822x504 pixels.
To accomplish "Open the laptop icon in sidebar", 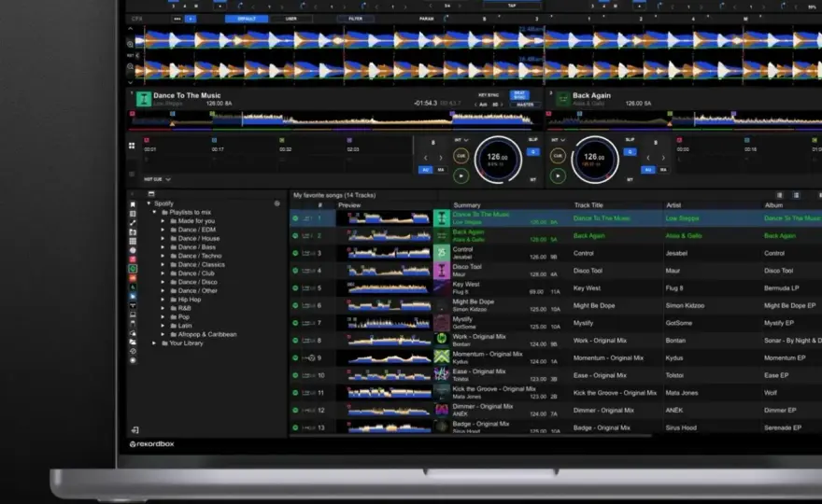I will click(x=133, y=315).
